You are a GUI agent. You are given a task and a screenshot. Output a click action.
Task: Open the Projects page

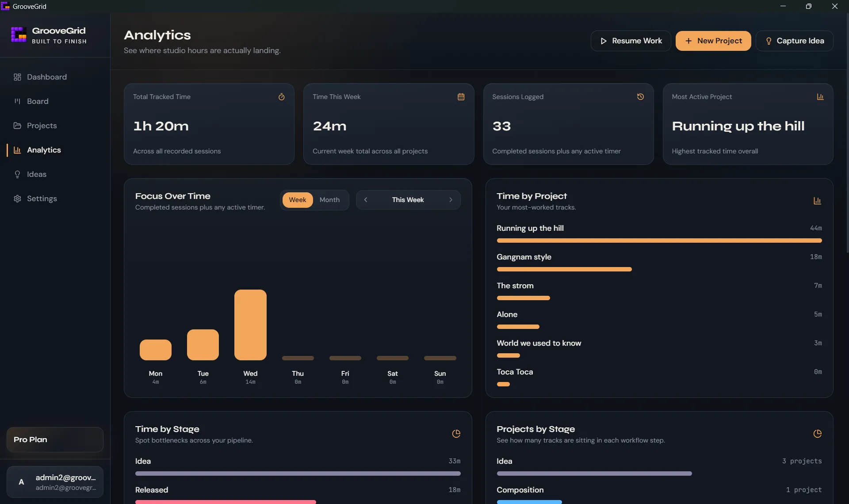pos(55,126)
